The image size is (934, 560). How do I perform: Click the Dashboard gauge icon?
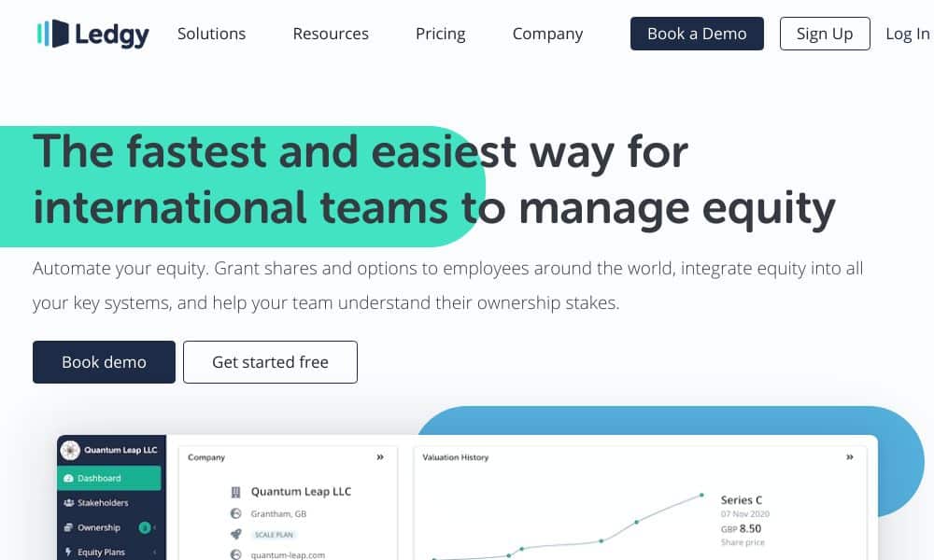[x=68, y=478]
